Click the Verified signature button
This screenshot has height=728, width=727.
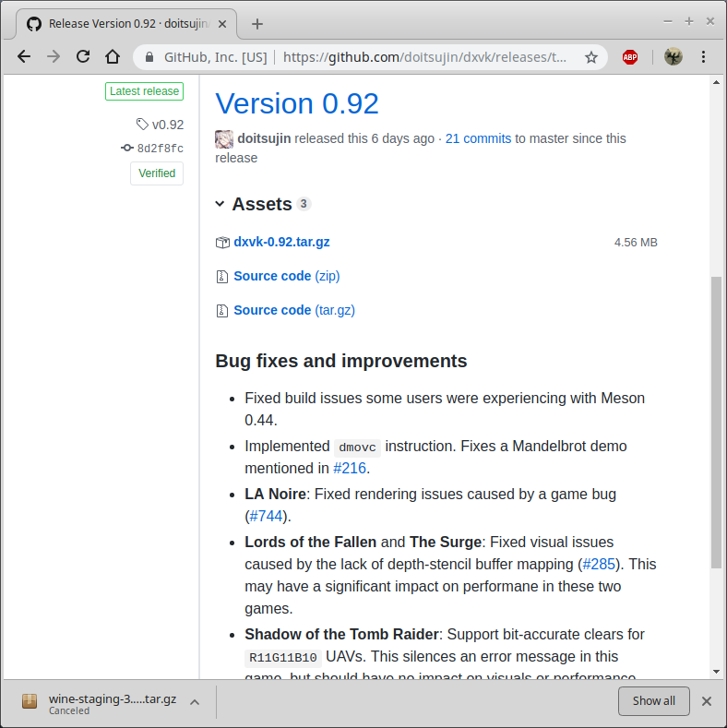(157, 173)
